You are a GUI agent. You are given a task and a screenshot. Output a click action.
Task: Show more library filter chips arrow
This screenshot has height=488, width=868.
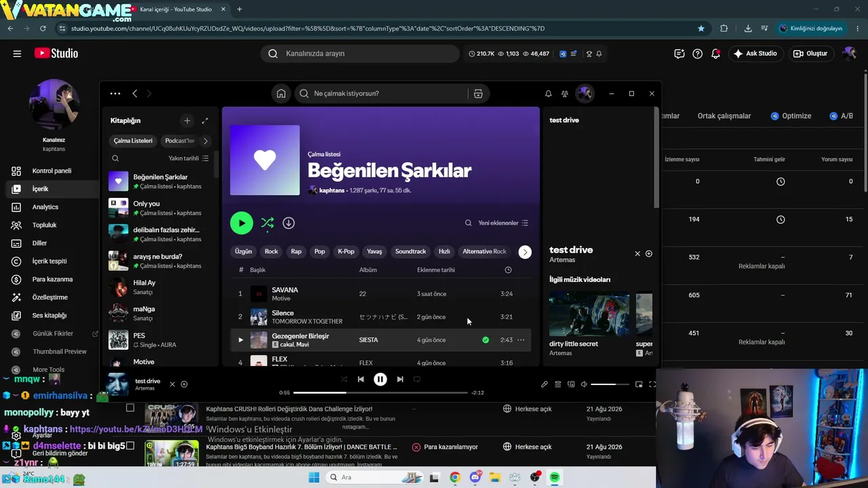click(205, 141)
